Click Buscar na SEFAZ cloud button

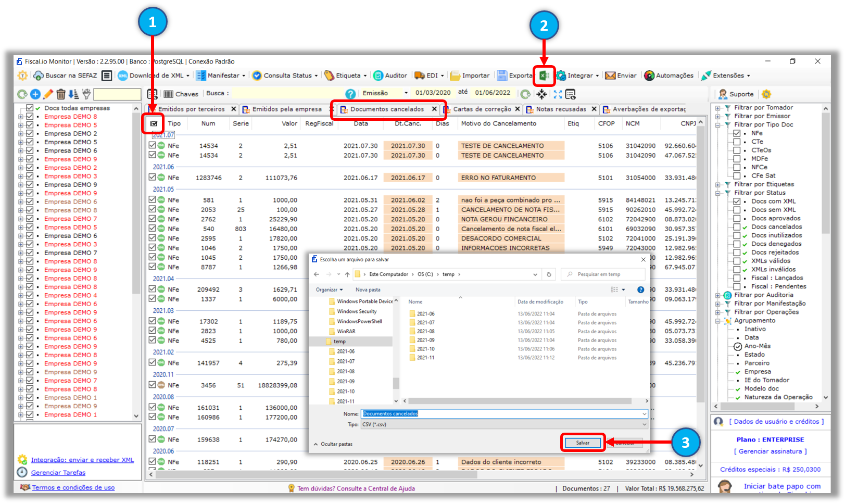pyautogui.click(x=65, y=75)
